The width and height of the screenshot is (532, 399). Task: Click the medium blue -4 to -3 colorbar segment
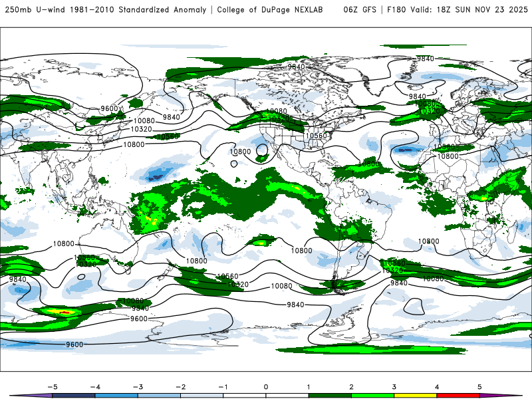click(116, 396)
